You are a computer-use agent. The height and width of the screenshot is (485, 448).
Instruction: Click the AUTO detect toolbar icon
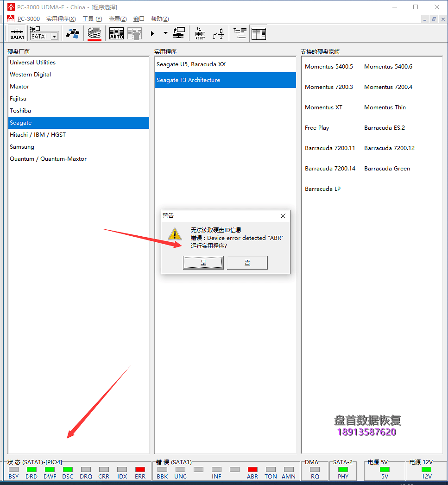pyautogui.click(x=116, y=33)
